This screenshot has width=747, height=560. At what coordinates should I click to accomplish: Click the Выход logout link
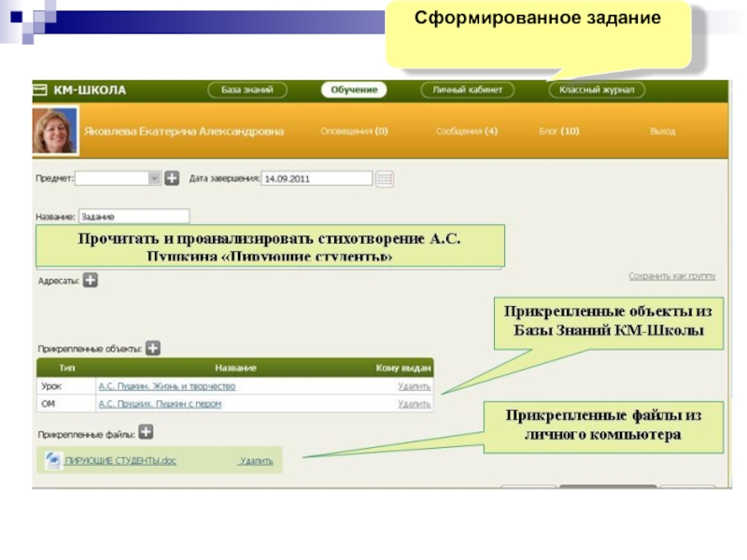click(x=663, y=131)
